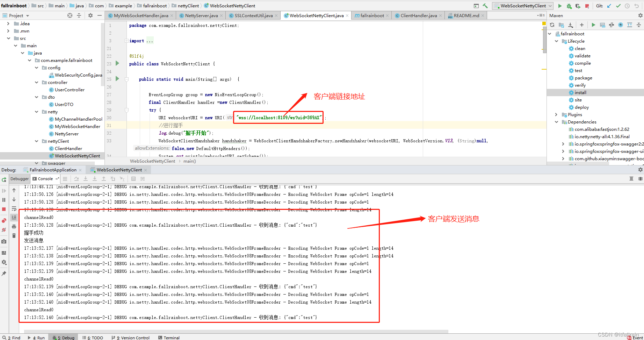Toggle mute breakpoints in the debug sidebar

(x=4, y=230)
